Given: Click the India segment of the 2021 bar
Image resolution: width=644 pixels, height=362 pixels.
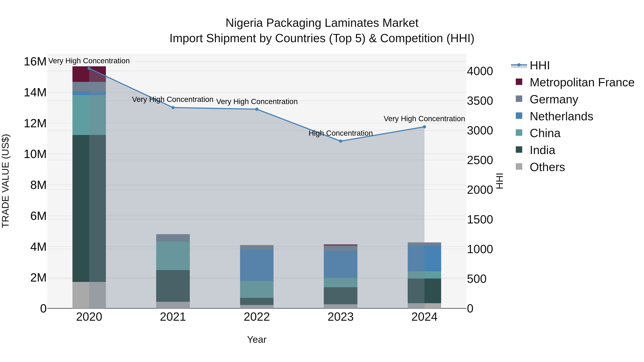Looking at the screenshot, I should (173, 286).
